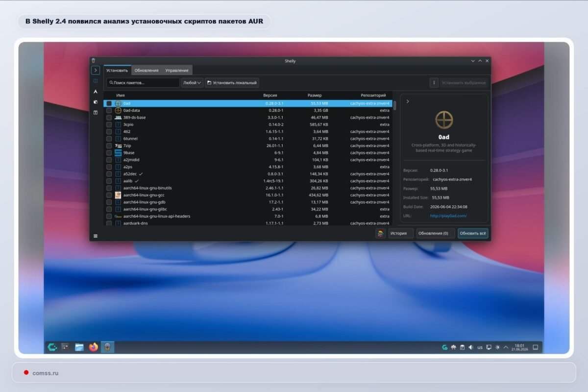This screenshot has width=588, height=392.
Task: Click the Установить выбранное button
Action: pos(464,83)
